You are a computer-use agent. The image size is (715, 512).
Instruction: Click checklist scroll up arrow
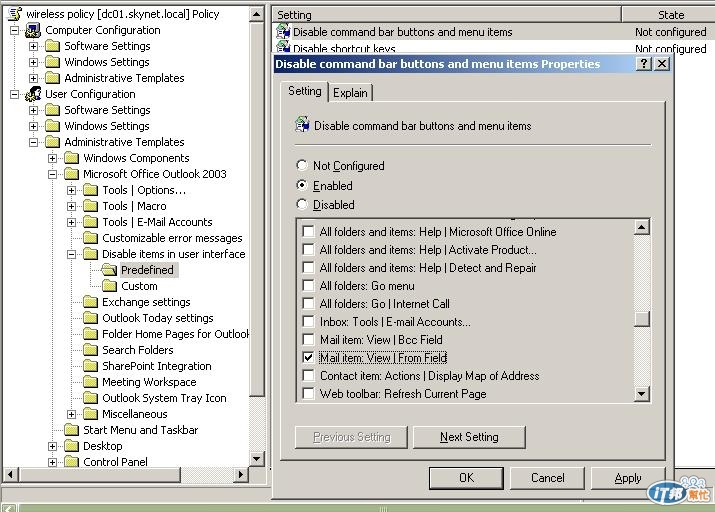tap(642, 227)
